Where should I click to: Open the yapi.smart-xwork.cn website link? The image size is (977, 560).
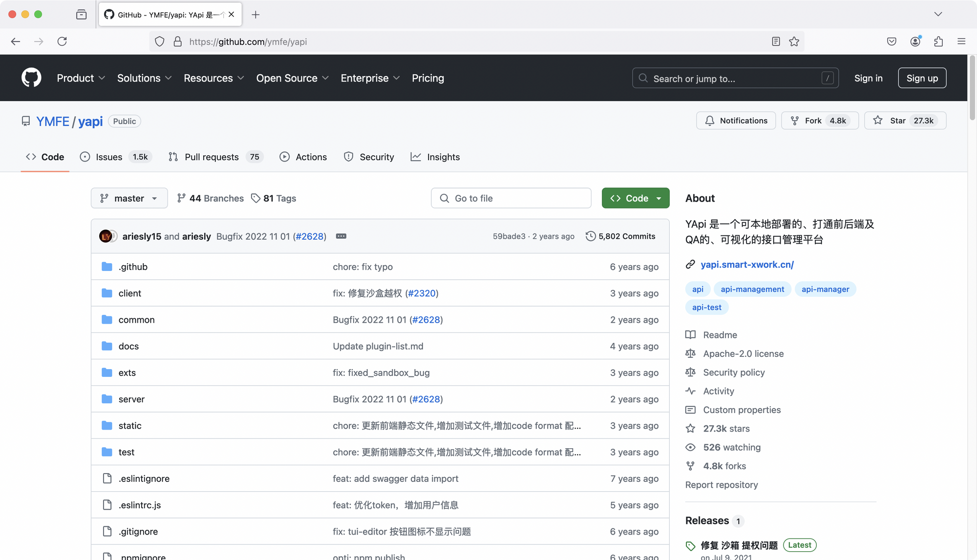[747, 264]
